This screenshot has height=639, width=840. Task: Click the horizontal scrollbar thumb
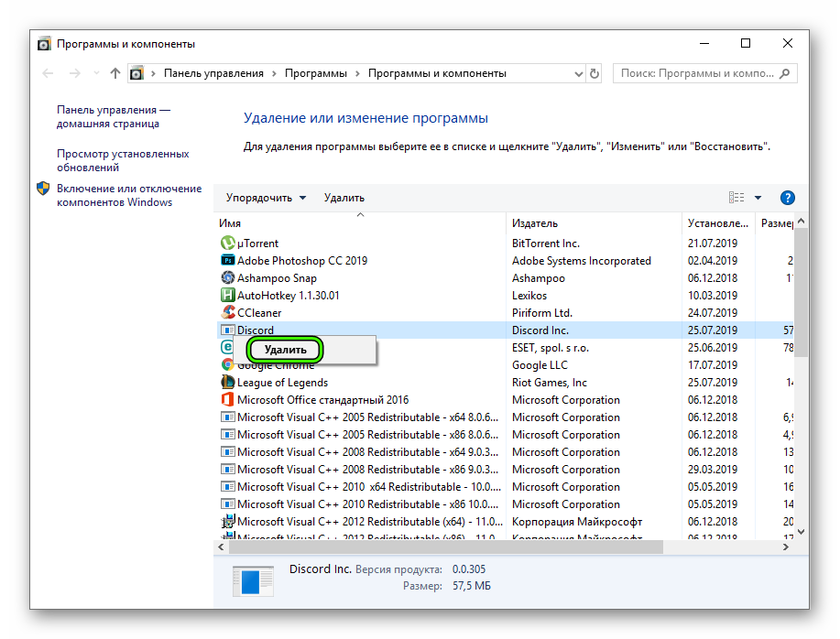[x=446, y=547]
